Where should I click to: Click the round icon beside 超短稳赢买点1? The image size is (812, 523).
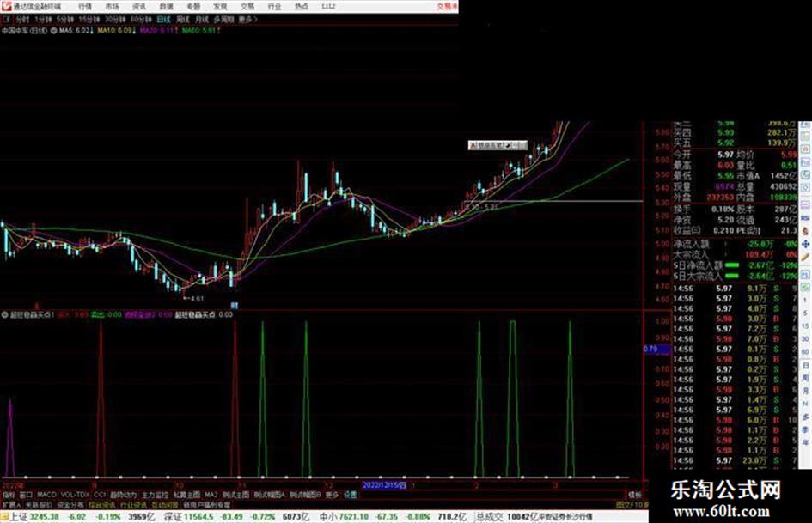[5, 314]
